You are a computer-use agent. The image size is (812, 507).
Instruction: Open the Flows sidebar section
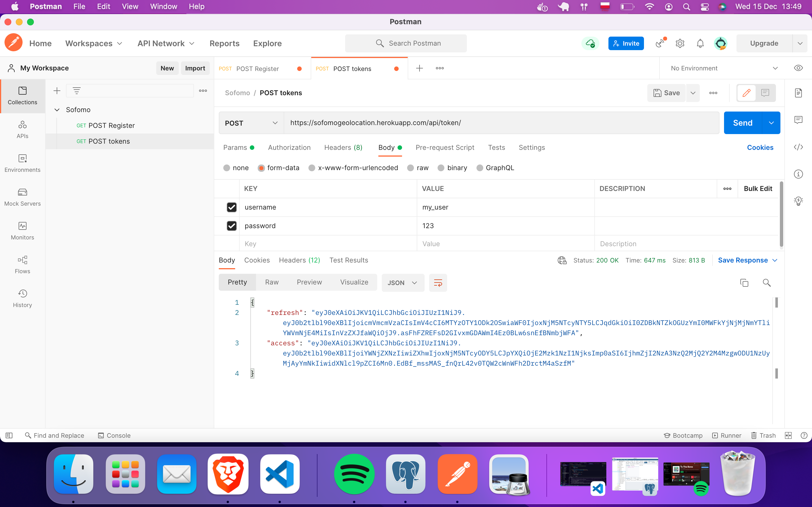pyautogui.click(x=22, y=264)
